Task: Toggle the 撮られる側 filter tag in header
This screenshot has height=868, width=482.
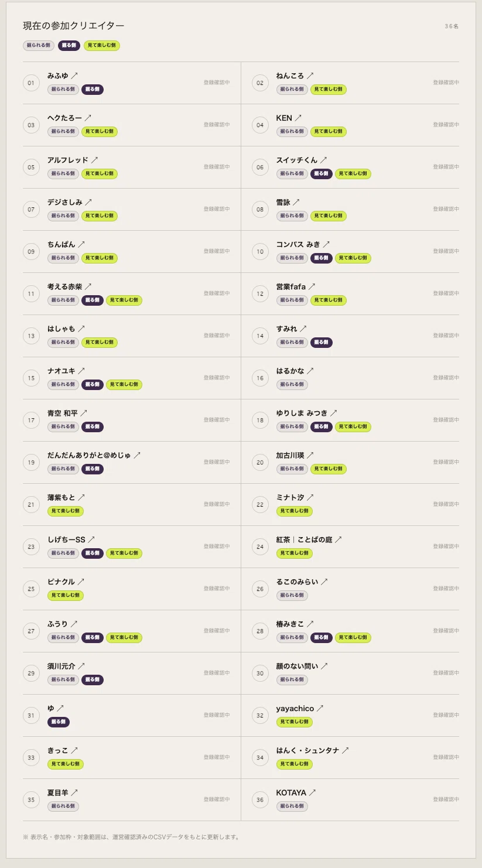Action: click(39, 46)
